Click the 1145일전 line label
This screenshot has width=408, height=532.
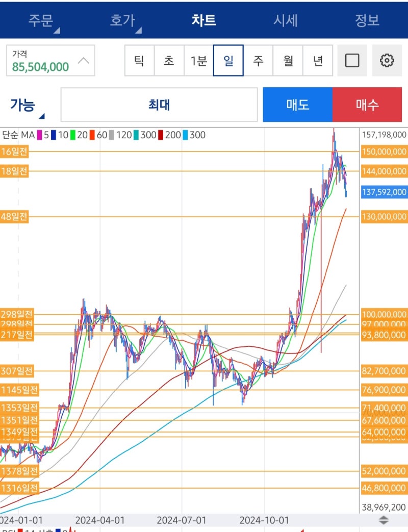tap(19, 390)
